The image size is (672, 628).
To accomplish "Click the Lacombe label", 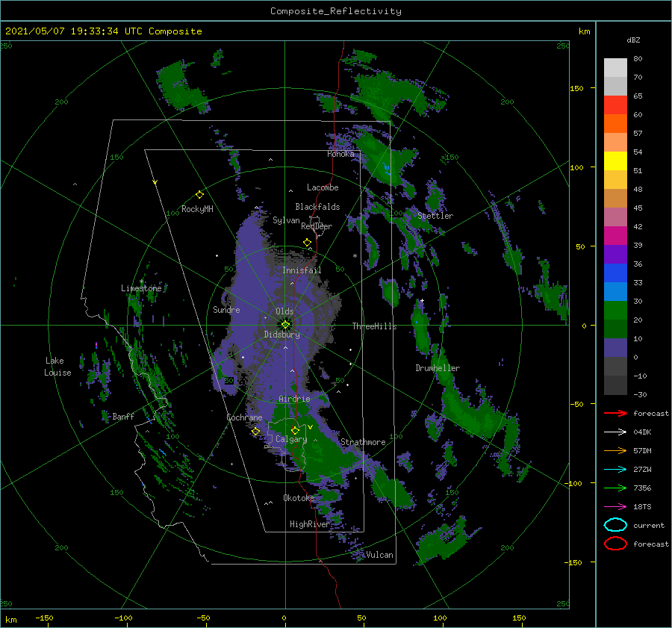I will tap(323, 187).
